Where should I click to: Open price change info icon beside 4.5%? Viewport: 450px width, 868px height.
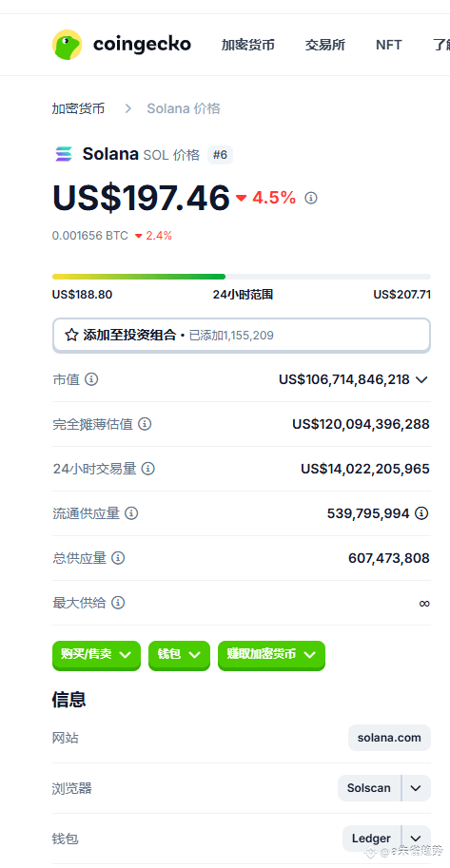[311, 198]
